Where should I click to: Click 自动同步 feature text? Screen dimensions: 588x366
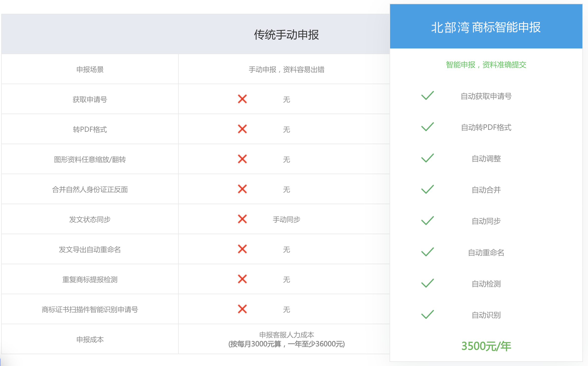tap(486, 221)
